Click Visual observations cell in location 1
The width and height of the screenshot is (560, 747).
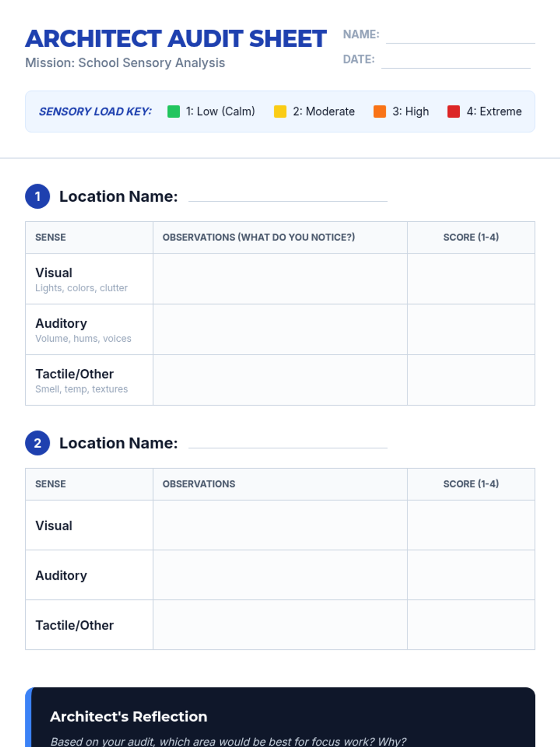tap(280, 279)
